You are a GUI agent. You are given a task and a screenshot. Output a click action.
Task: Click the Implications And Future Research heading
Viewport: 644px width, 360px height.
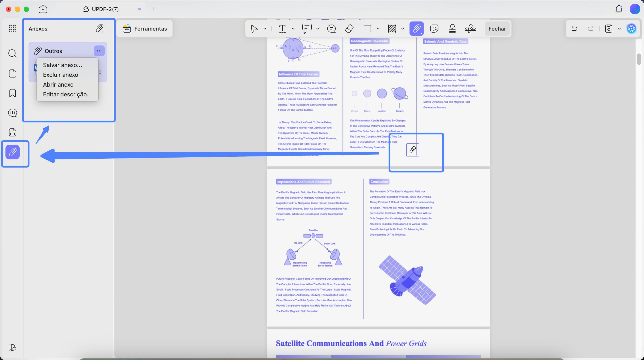click(304, 182)
